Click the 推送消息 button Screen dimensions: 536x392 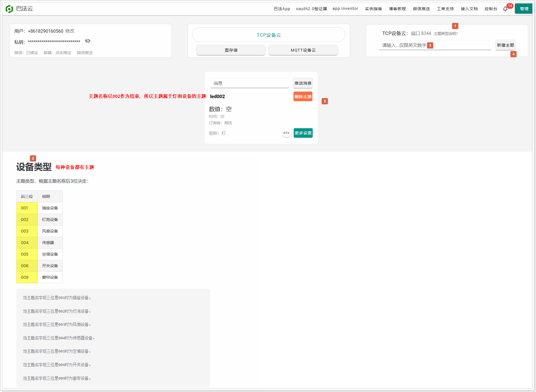pos(303,83)
